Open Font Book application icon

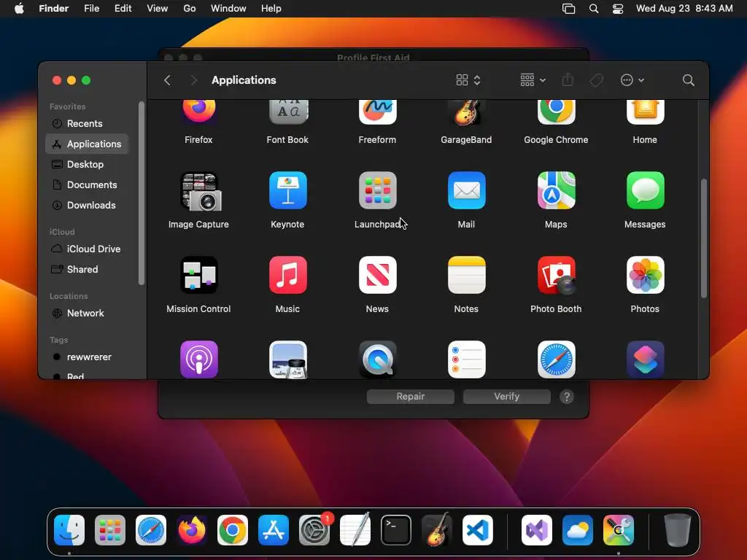pos(287,112)
